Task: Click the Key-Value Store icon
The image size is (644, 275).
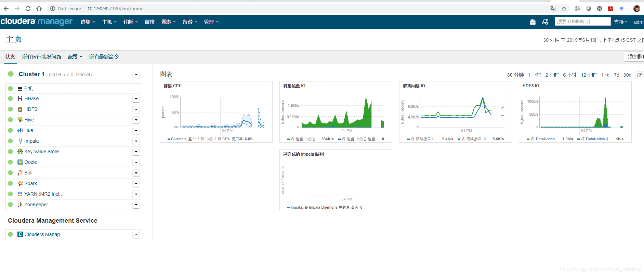Action: [x=20, y=152]
